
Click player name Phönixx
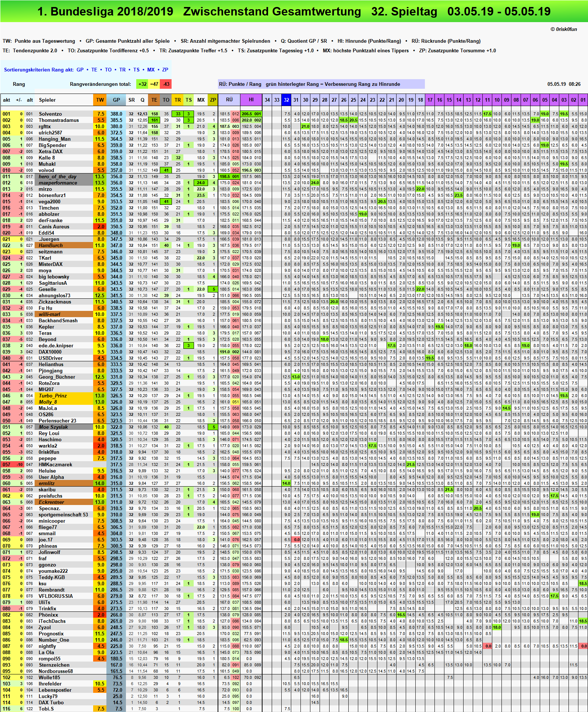pos(49,615)
